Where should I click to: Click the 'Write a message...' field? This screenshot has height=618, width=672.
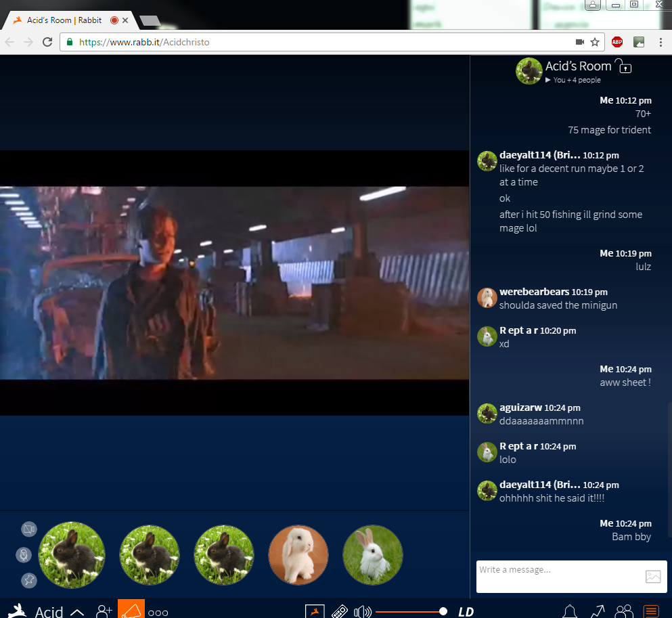coord(558,576)
